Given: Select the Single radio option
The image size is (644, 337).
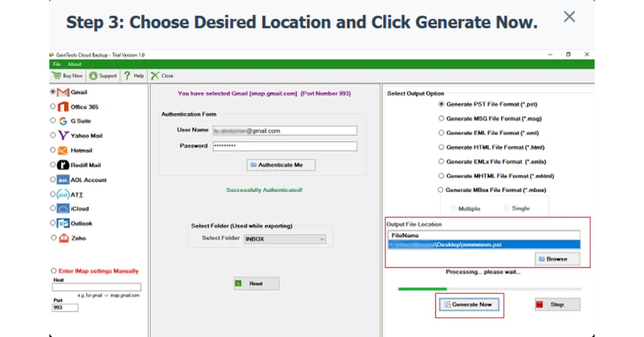Looking at the screenshot, I should (507, 208).
